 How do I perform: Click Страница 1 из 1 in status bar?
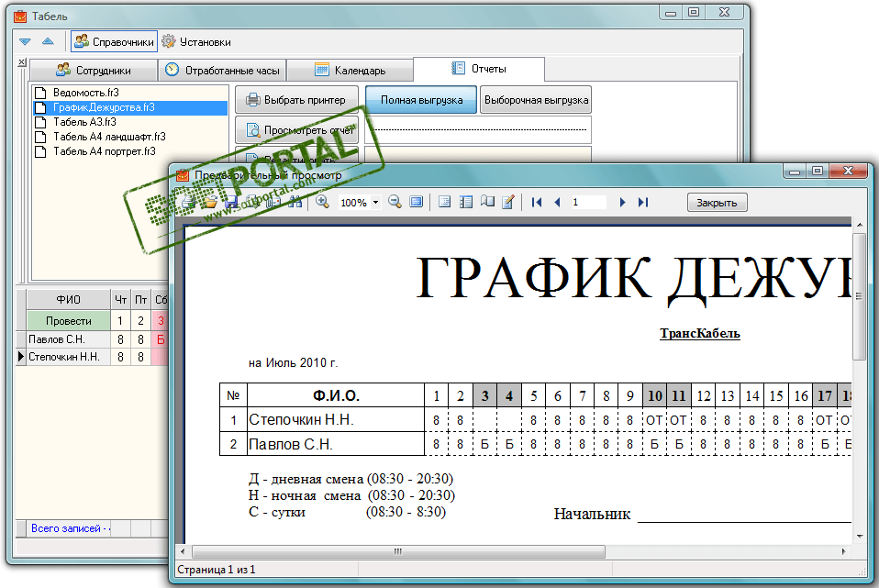(217, 570)
